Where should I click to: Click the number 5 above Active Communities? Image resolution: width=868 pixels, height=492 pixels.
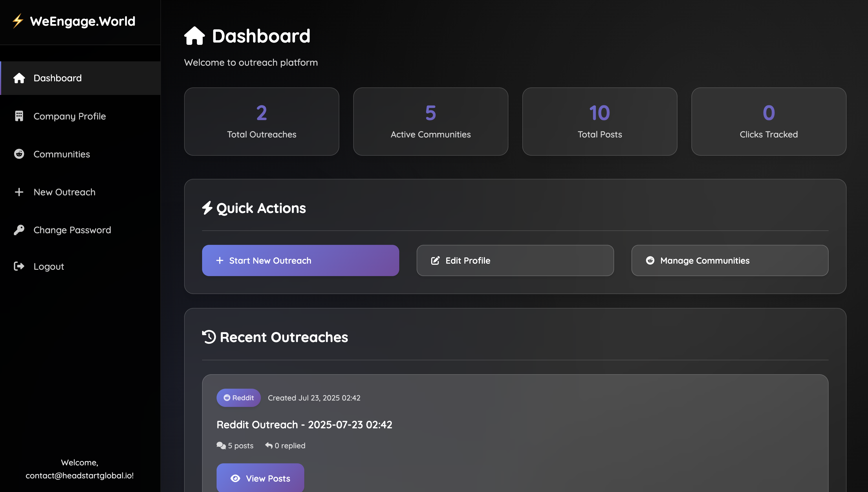[x=431, y=113]
